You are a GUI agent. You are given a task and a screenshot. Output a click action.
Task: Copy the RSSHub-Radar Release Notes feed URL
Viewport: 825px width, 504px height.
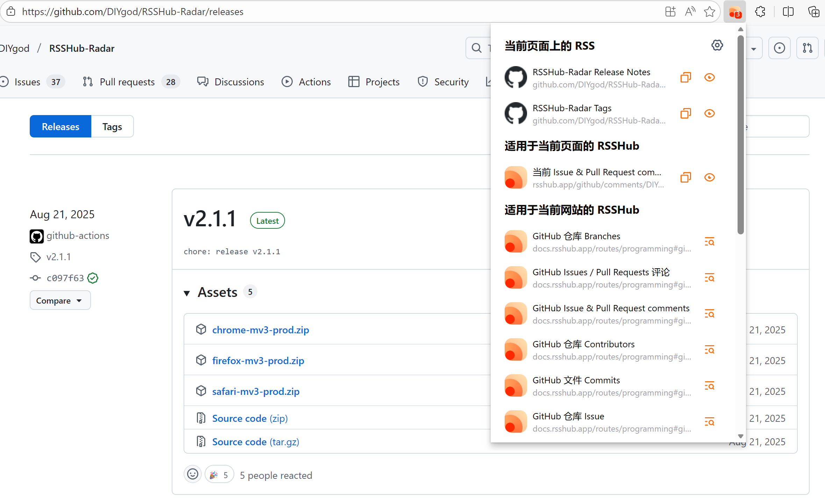tap(685, 77)
